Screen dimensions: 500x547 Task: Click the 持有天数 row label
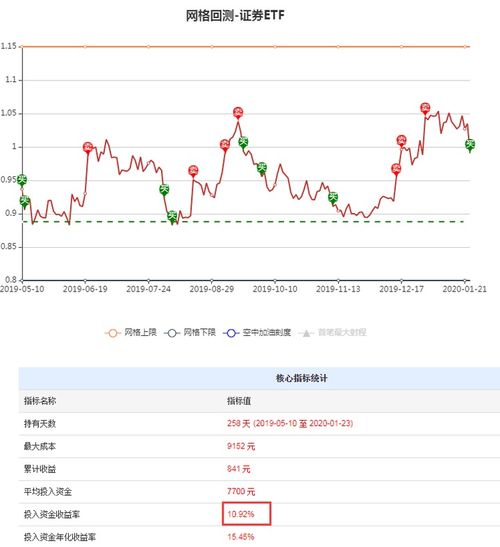pos(40,424)
